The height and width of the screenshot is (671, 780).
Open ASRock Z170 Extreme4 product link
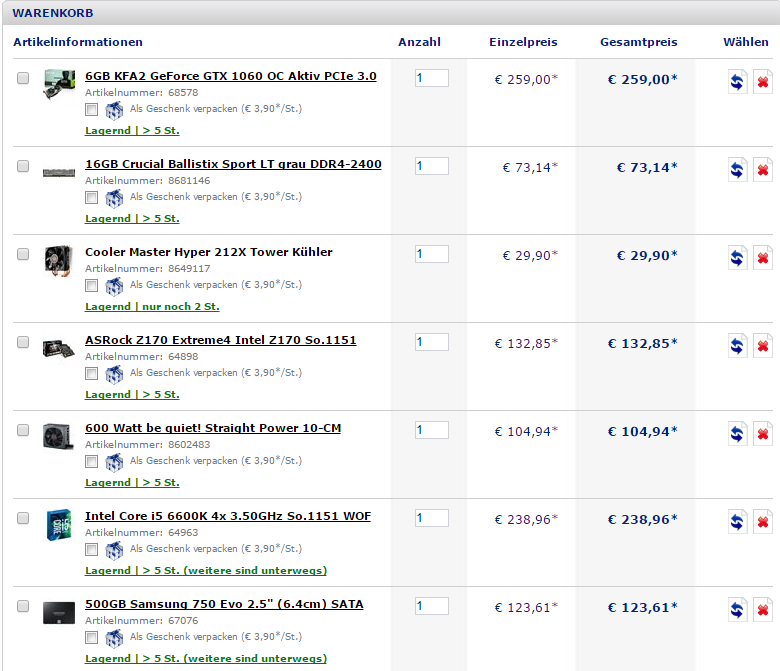pos(220,340)
